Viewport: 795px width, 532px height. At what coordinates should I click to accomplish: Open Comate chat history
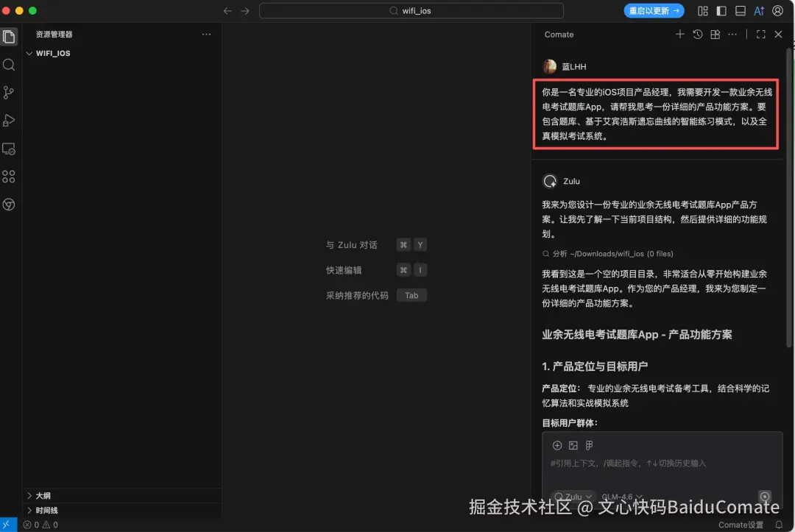(698, 34)
